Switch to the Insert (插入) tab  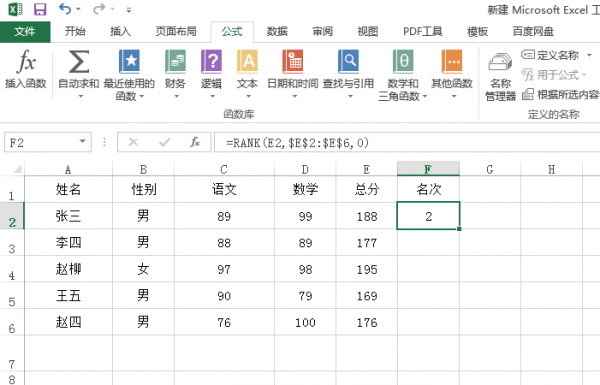point(121,31)
